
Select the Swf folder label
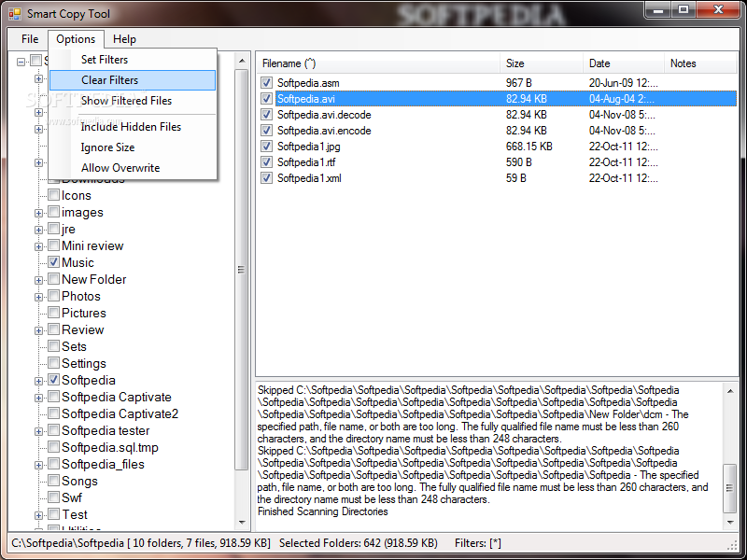point(72,497)
